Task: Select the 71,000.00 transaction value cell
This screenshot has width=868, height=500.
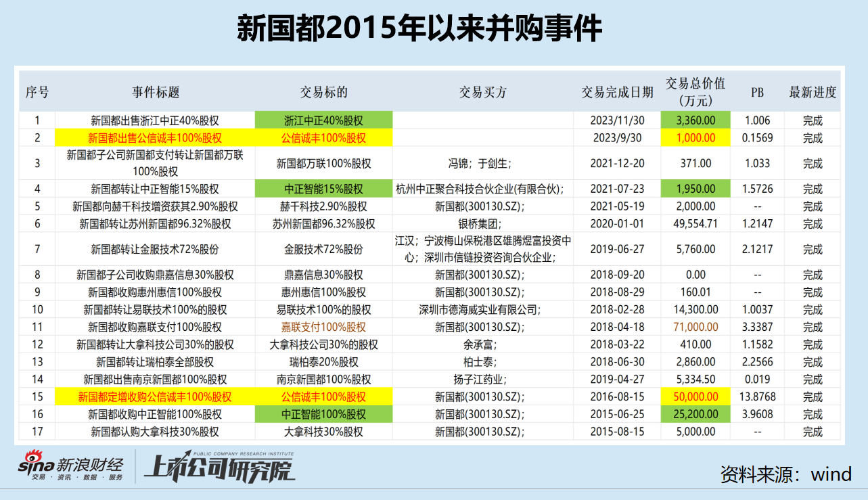Action: click(695, 327)
